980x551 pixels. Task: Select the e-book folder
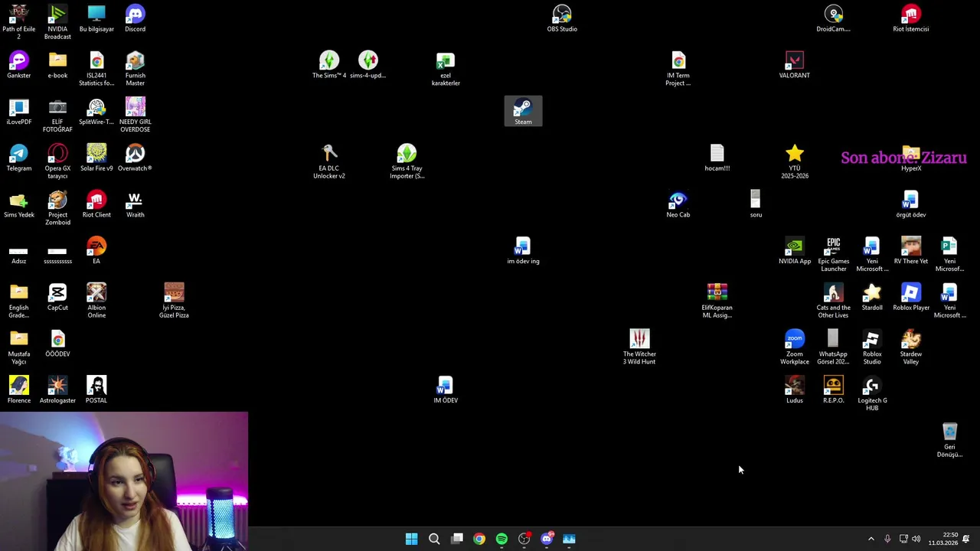coord(57,65)
